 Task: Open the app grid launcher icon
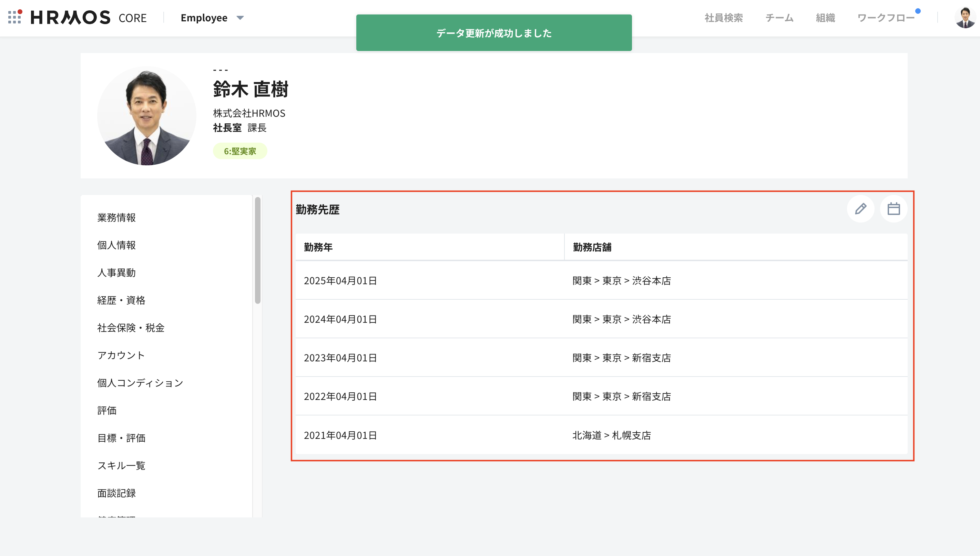click(14, 17)
